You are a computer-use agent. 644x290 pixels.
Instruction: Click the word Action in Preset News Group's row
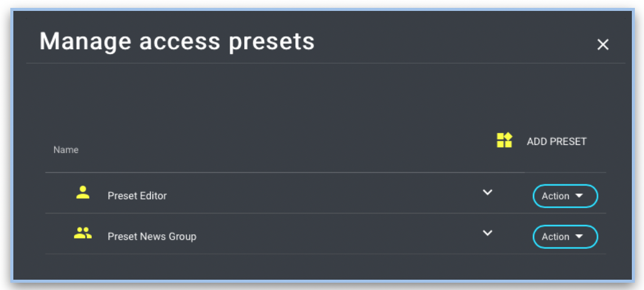555,237
